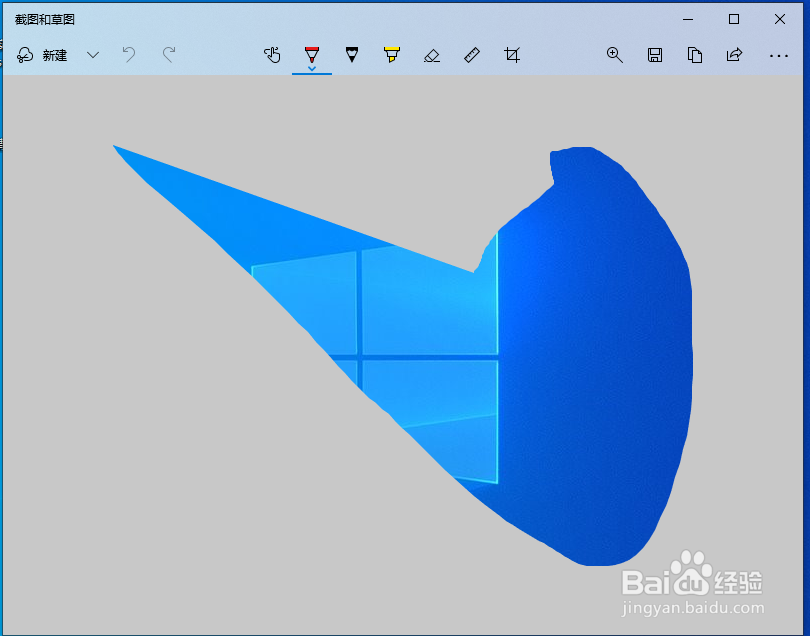The image size is (810, 636).
Task: Select the yellow highlighter tool
Action: [x=392, y=55]
